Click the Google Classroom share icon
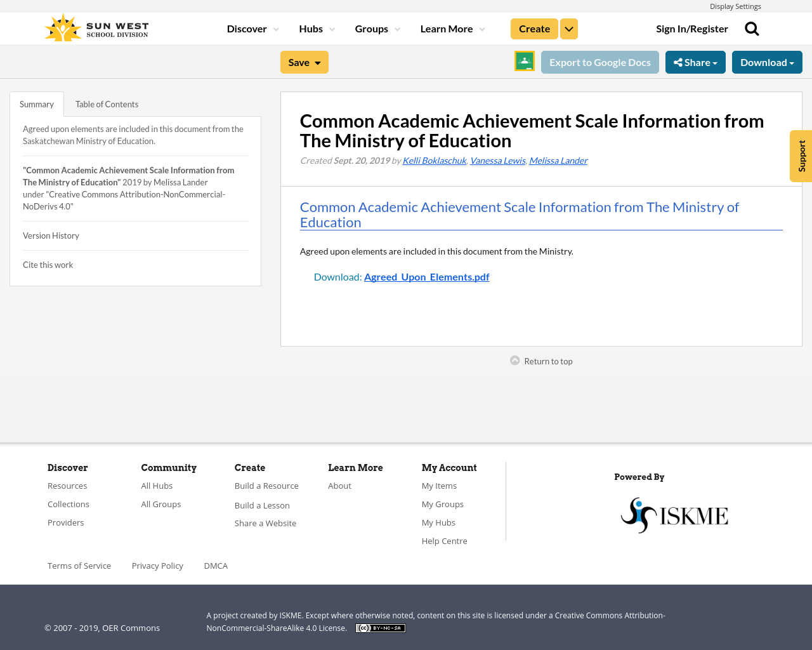Image resolution: width=812 pixels, height=650 pixels. pyautogui.click(x=524, y=61)
